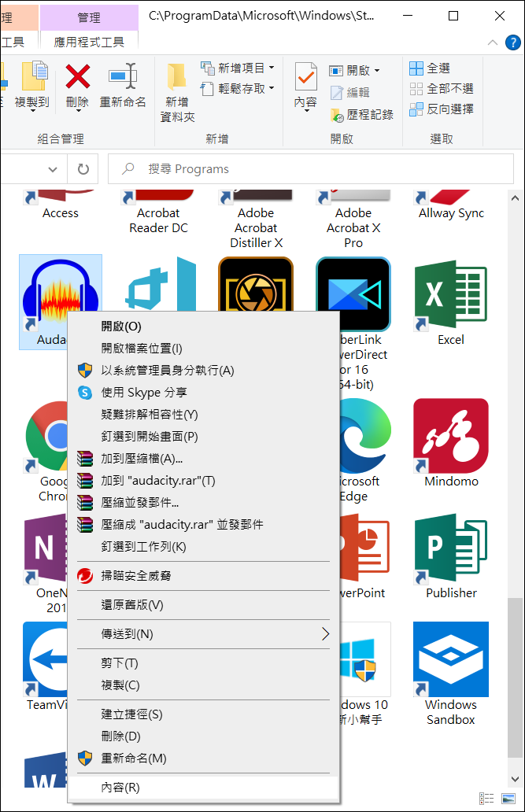525x812 pixels.
Task: Switch to the 管理 ribbon tab
Action: [x=89, y=17]
